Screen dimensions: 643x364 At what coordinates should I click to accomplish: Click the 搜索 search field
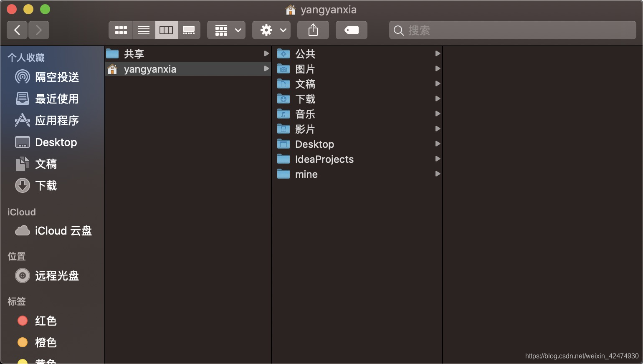(513, 30)
